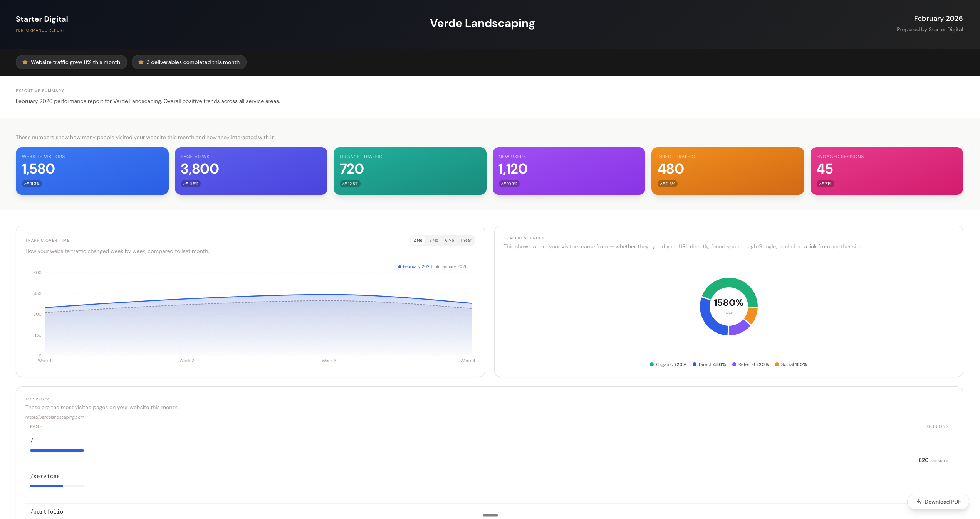Image resolution: width=980 pixels, height=519 pixels.
Task: Click the 'Week 3' axis label
Action: point(329,361)
